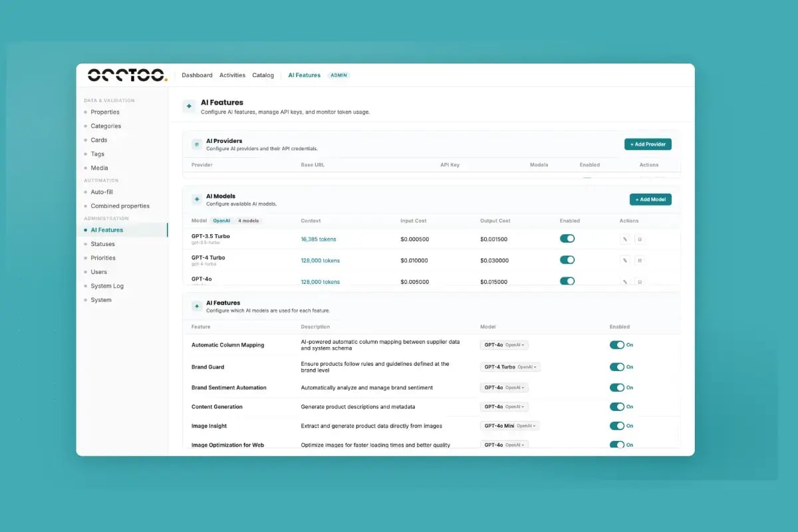Toggle Content Generation feature off
Screen dimensions: 798x532
pos(617,406)
